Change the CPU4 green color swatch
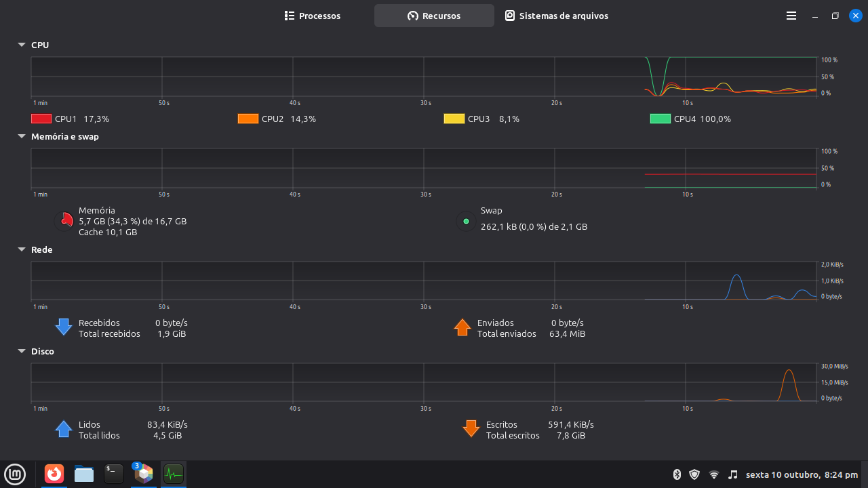 point(660,119)
